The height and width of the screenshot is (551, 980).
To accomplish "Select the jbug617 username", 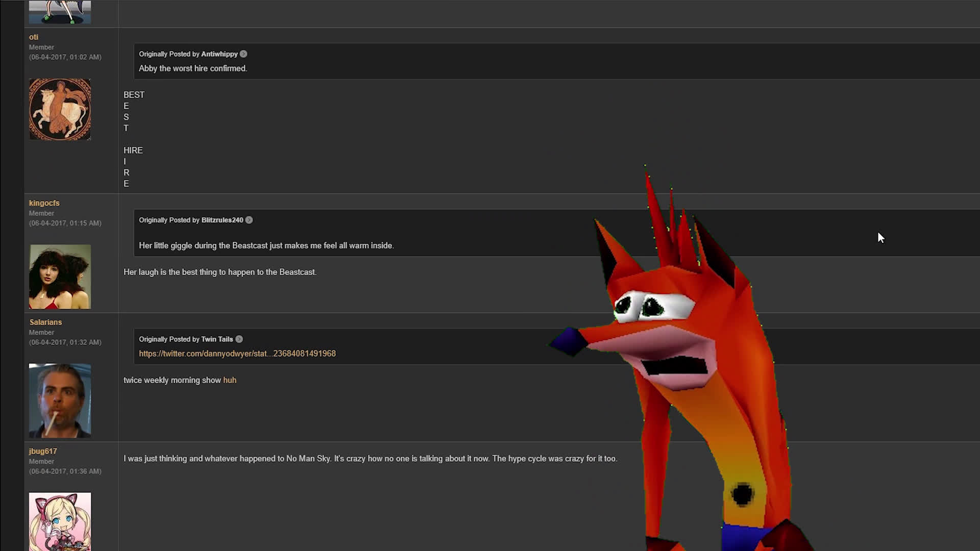I will (x=43, y=451).
